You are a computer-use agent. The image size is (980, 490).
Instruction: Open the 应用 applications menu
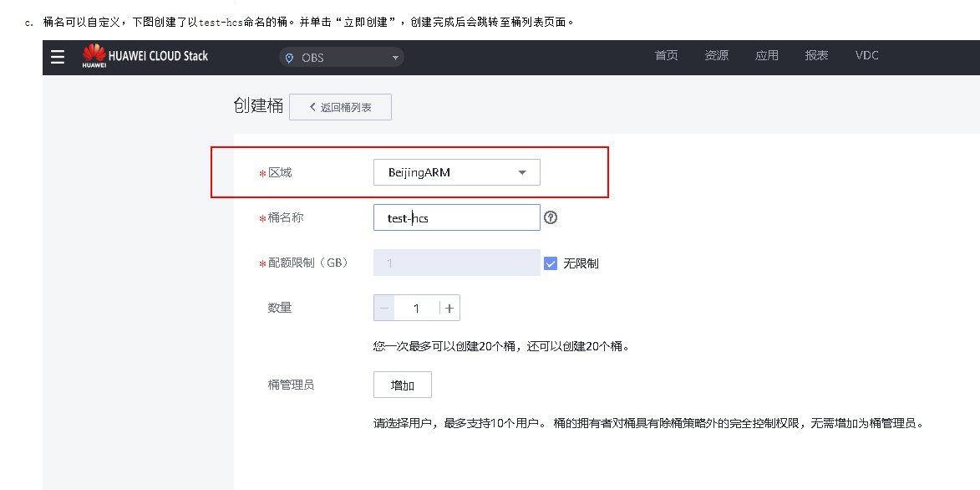(x=766, y=55)
